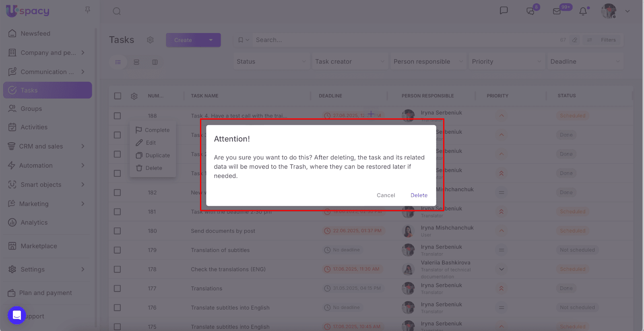The width and height of the screenshot is (644, 331).
Task: Open Activities in the sidebar
Action: tap(47, 127)
